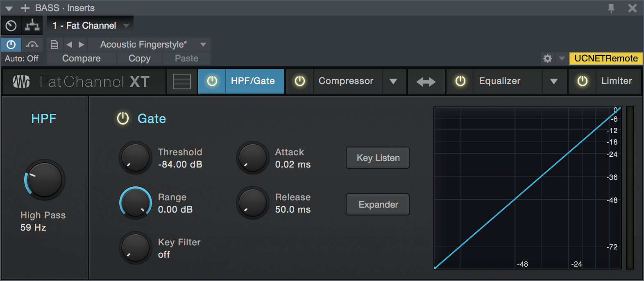Enable the Key Listen button
The width and height of the screenshot is (644, 281).
point(378,158)
